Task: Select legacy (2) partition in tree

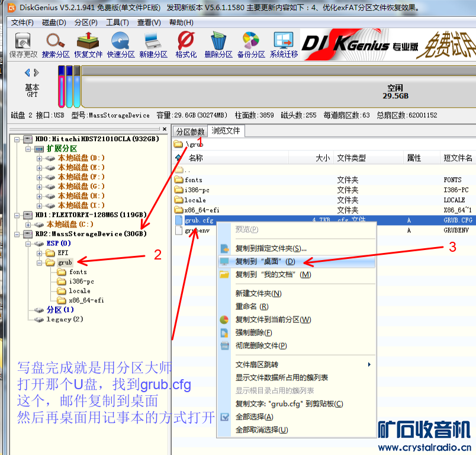Action: pyautogui.click(x=65, y=319)
